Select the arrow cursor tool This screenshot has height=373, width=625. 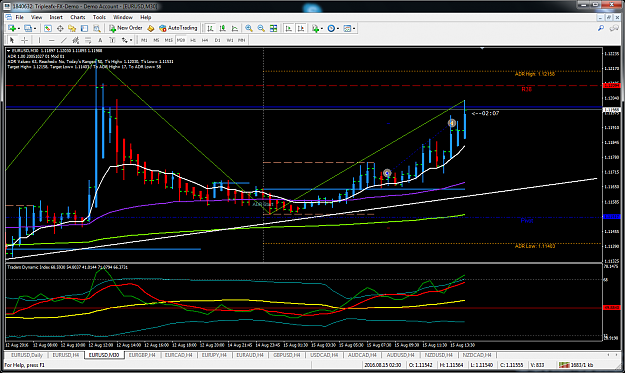(12, 40)
